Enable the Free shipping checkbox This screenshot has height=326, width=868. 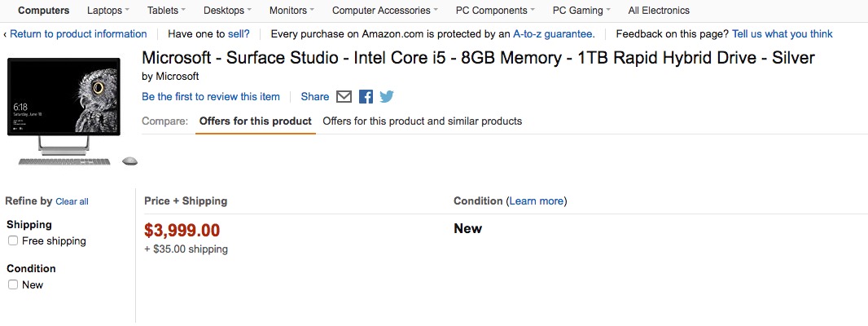13,241
